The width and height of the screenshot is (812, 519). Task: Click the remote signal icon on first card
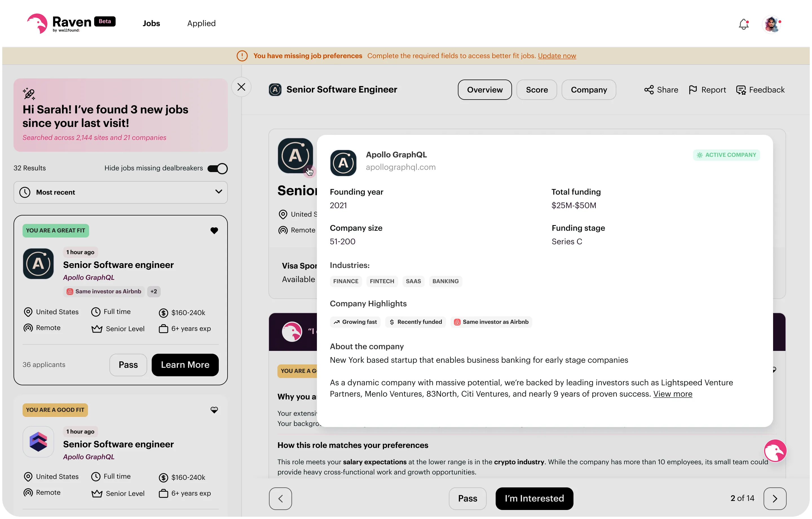click(x=28, y=328)
